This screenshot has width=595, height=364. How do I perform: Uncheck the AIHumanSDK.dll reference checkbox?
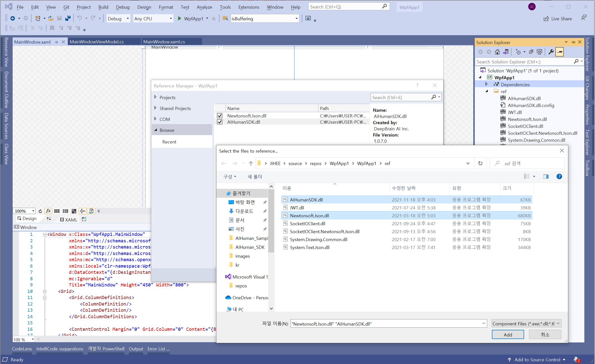pyautogui.click(x=220, y=122)
